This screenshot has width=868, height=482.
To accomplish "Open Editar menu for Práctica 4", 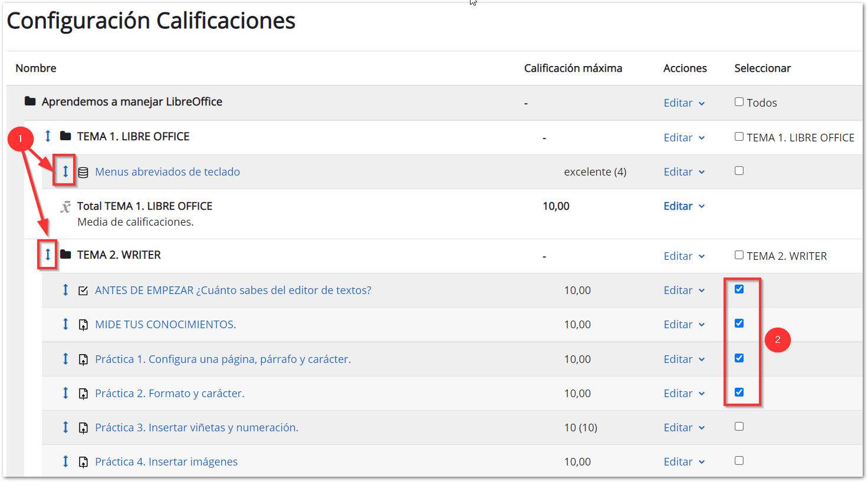I will (684, 461).
